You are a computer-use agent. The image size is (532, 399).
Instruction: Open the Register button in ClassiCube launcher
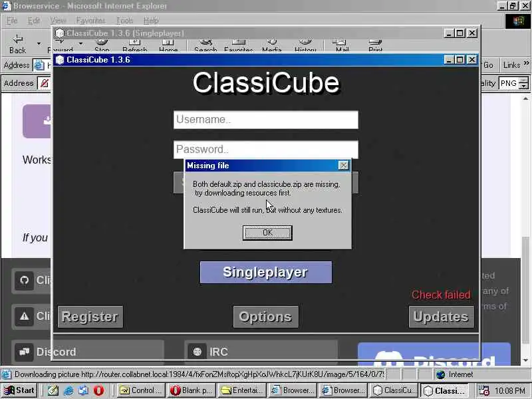[90, 317]
